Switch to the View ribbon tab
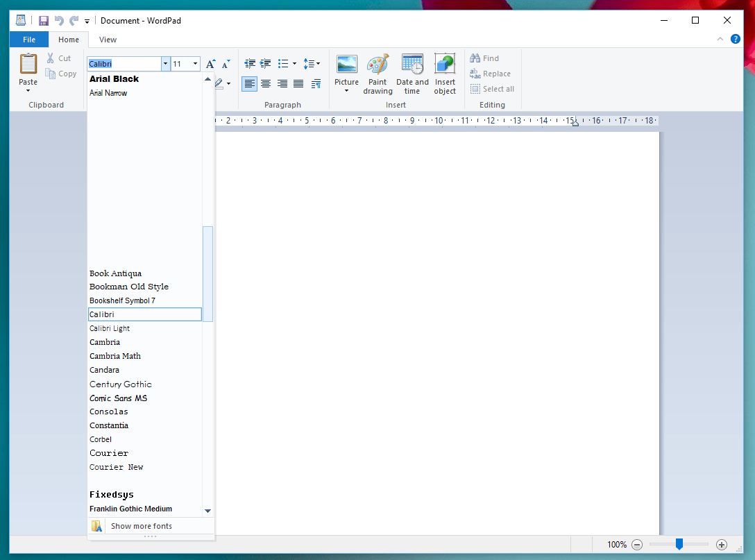This screenshot has height=560, width=755. (108, 40)
